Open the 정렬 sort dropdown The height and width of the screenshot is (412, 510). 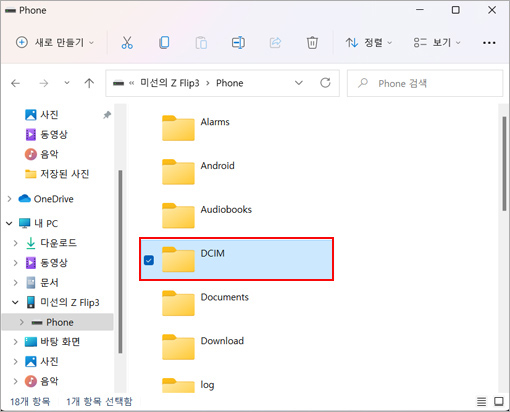(x=369, y=43)
